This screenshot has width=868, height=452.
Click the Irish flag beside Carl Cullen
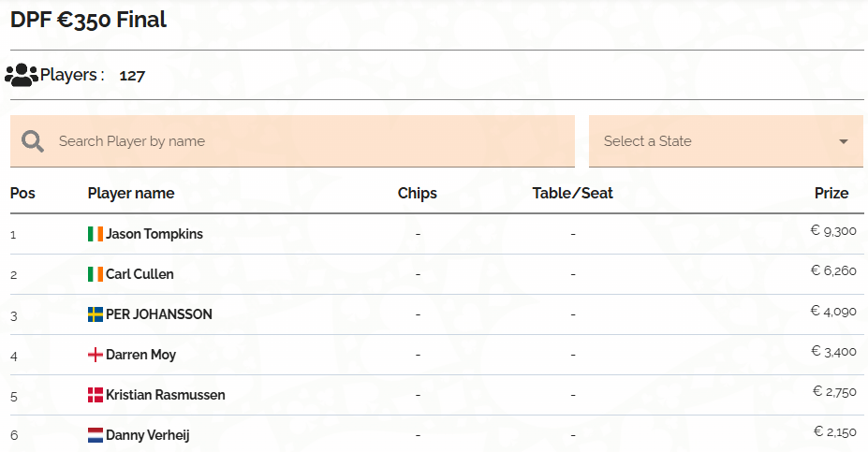[96, 274]
